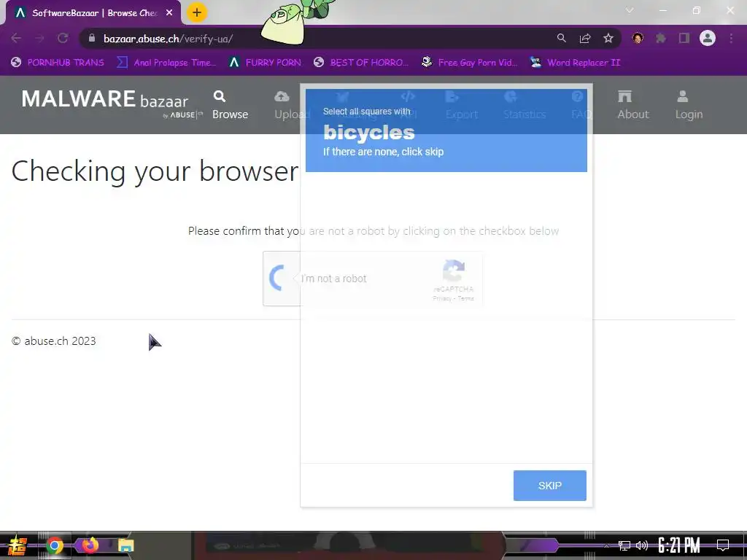Image resolution: width=747 pixels, height=560 pixels.
Task: Click the browser forward arrow
Action: click(x=39, y=39)
